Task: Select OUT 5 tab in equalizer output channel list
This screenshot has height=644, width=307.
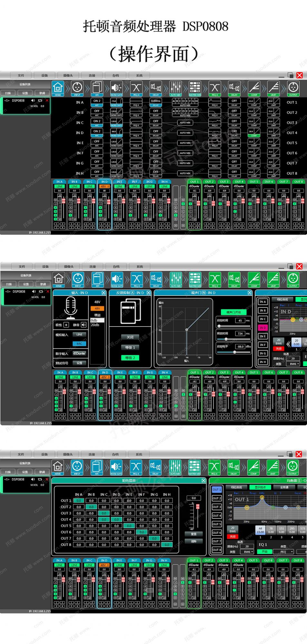Action: click(x=217, y=524)
